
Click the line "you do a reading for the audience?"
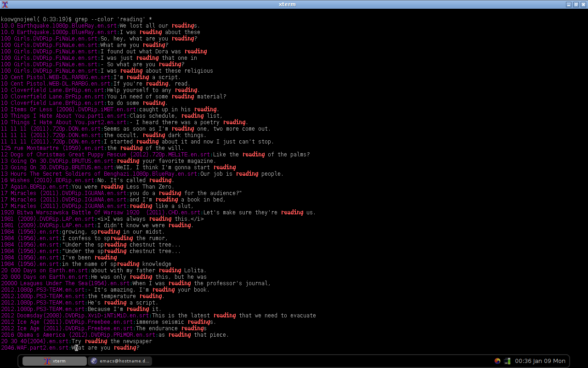[x=186, y=193]
